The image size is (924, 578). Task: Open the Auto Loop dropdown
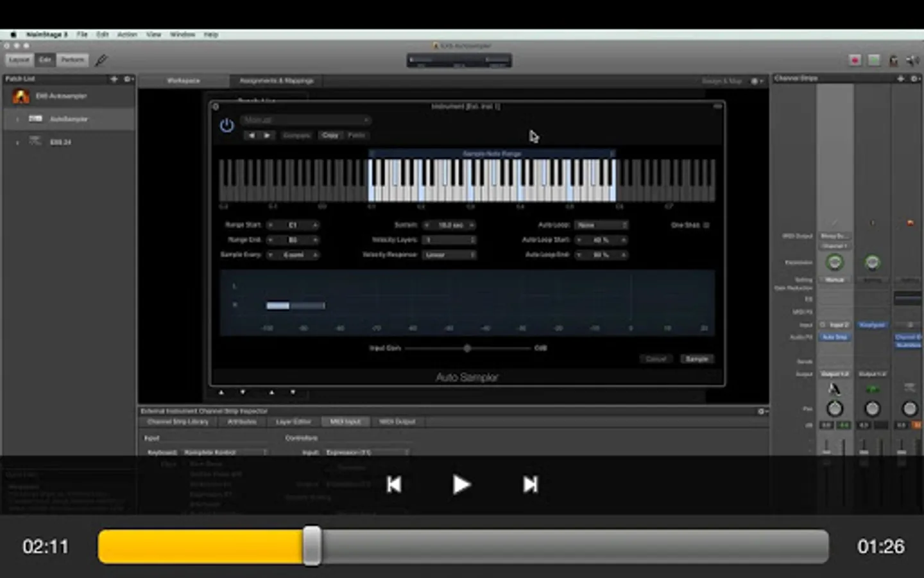(x=601, y=225)
